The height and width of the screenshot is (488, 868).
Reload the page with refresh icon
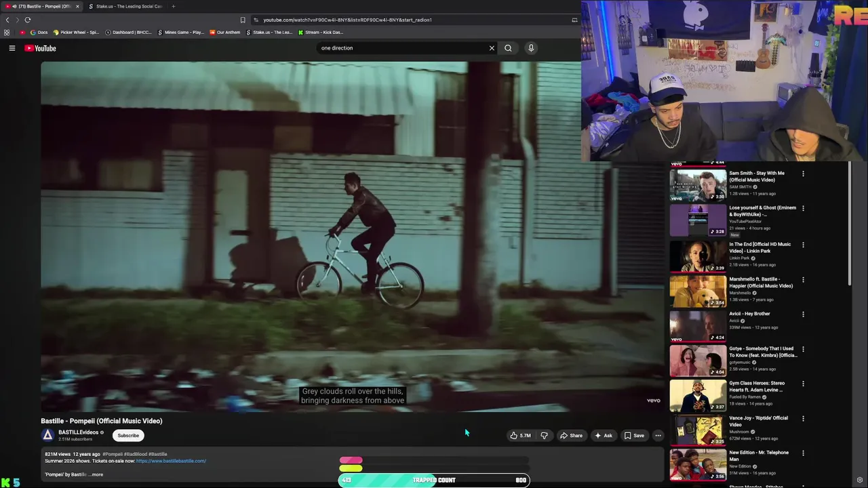point(28,20)
